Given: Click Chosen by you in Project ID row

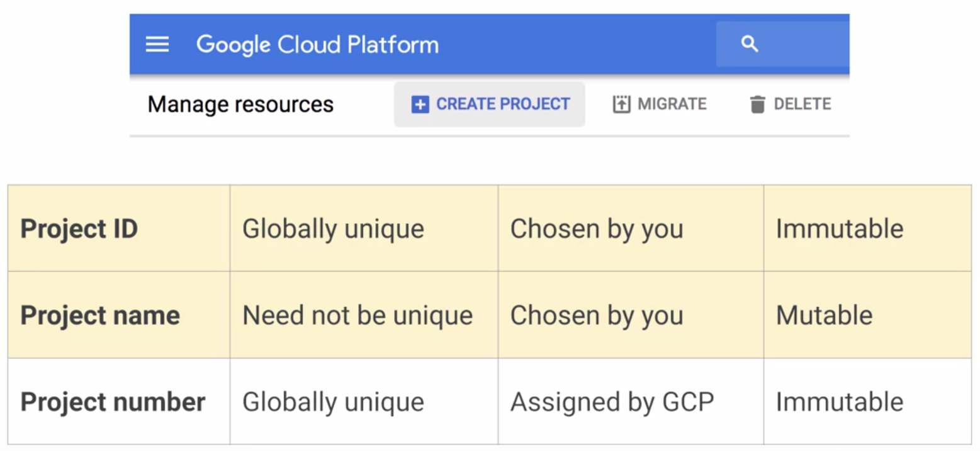Looking at the screenshot, I should pos(631,228).
